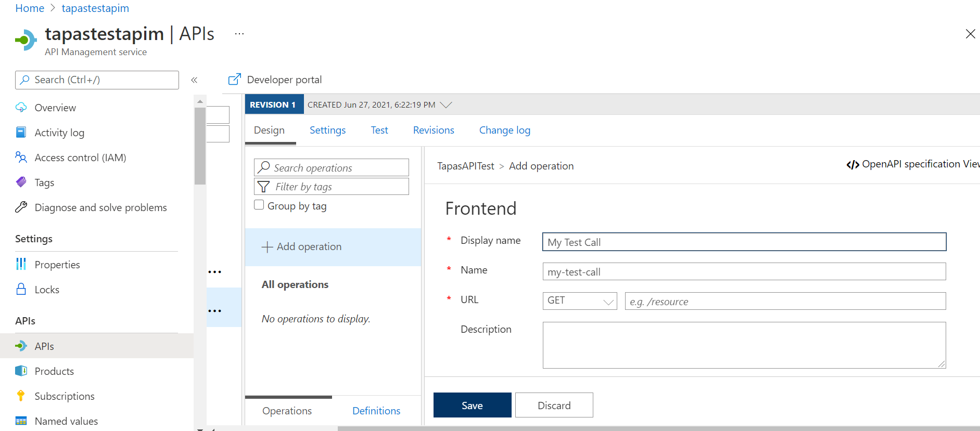Enable the Group by tag checkbox
Viewport: 980px width, 431px height.
click(259, 205)
